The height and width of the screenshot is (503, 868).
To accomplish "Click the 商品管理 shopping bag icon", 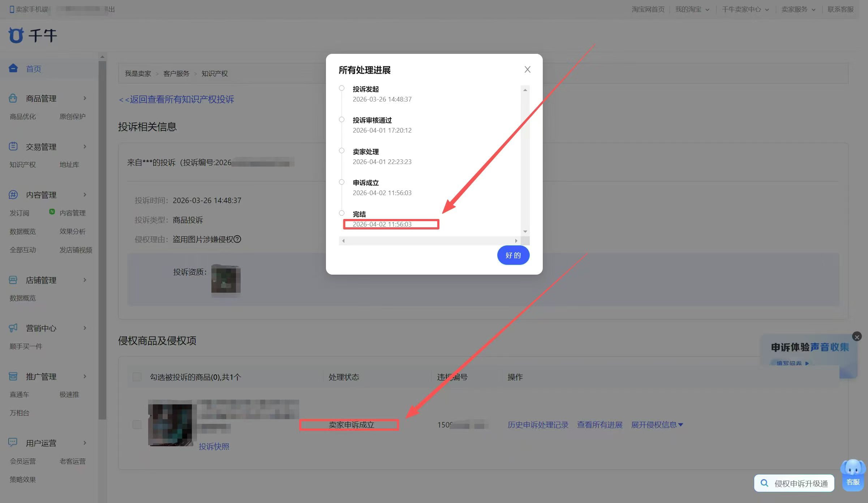I will tap(13, 98).
